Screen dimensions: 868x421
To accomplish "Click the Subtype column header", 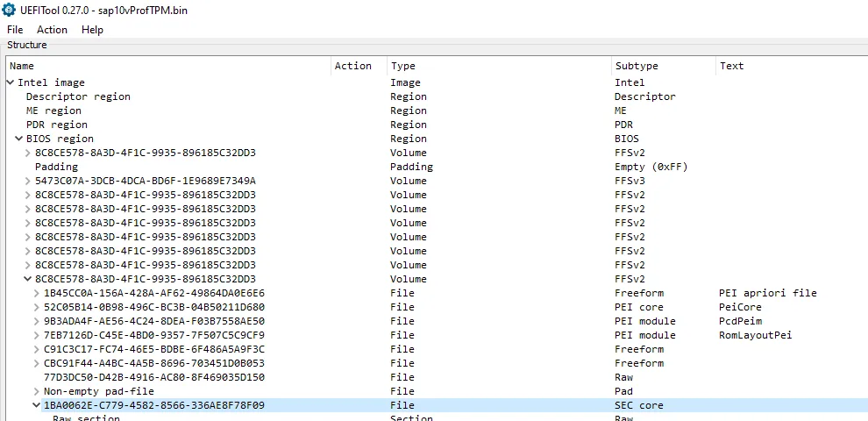I will [664, 66].
